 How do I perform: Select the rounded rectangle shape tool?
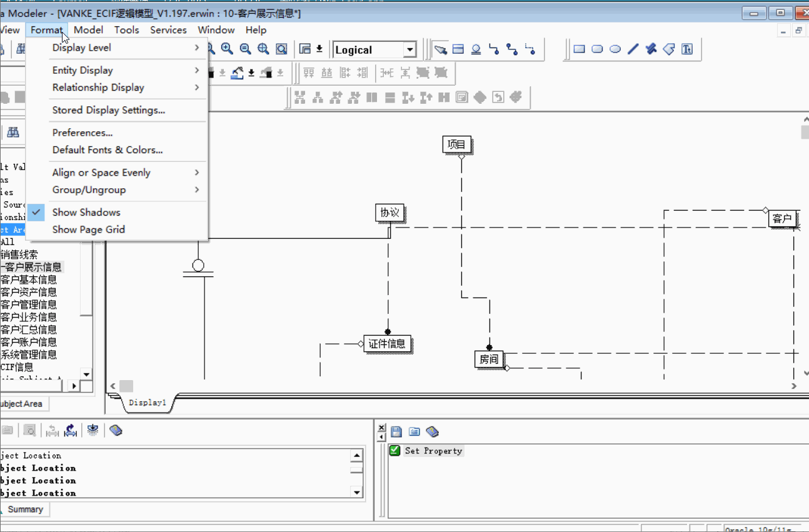[x=597, y=49]
